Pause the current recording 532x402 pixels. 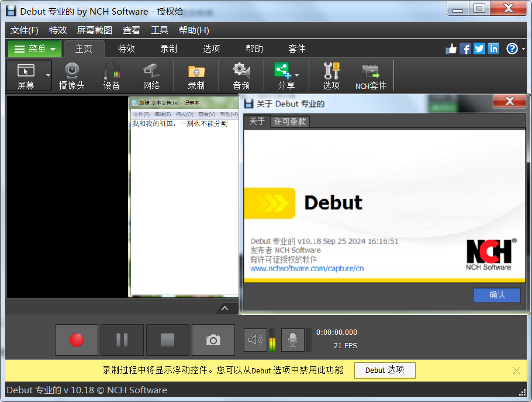pos(122,339)
